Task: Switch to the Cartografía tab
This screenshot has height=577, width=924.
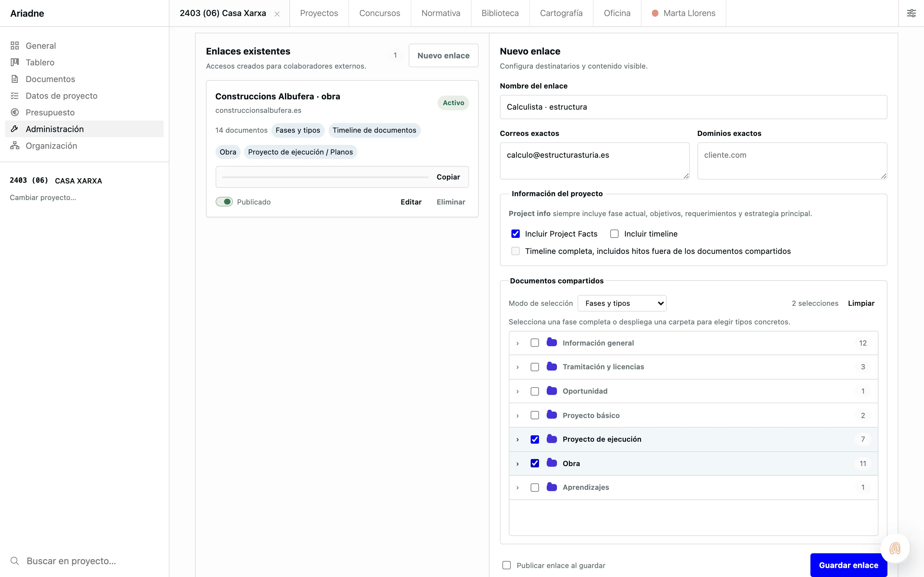Action: (561, 13)
